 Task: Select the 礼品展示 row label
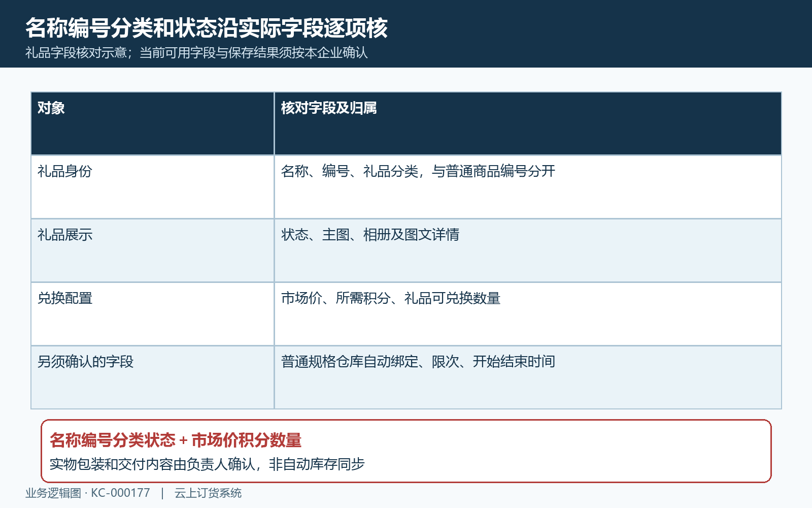[65, 235]
